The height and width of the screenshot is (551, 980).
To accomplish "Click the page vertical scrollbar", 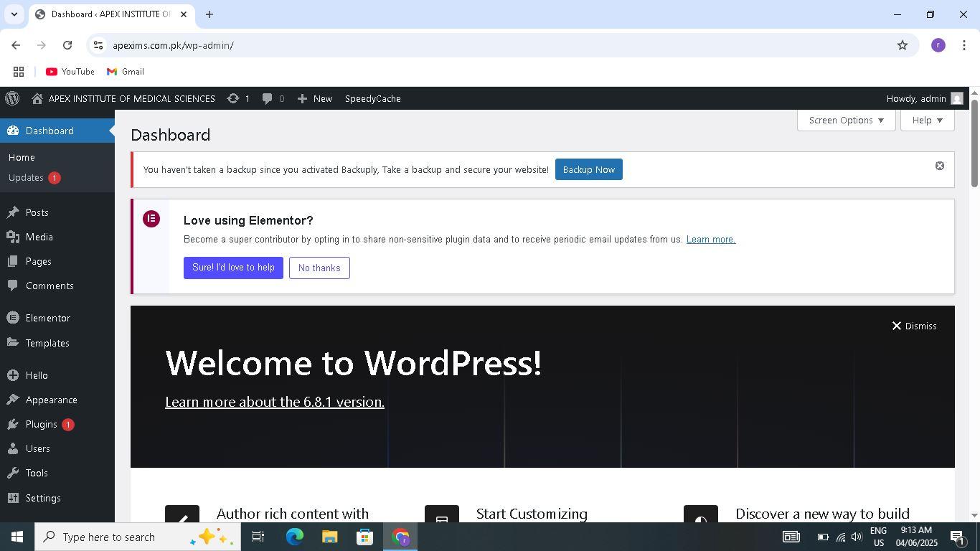I will tap(974, 143).
